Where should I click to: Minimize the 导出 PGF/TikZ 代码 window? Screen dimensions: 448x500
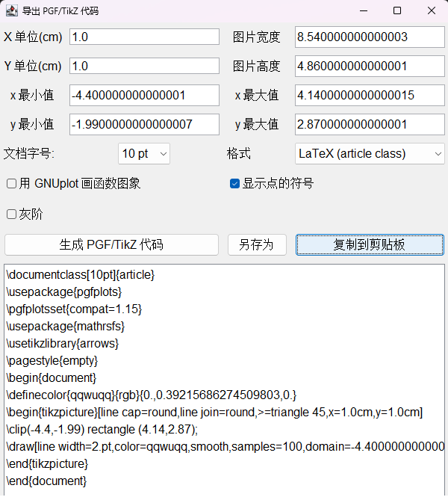coord(364,11)
